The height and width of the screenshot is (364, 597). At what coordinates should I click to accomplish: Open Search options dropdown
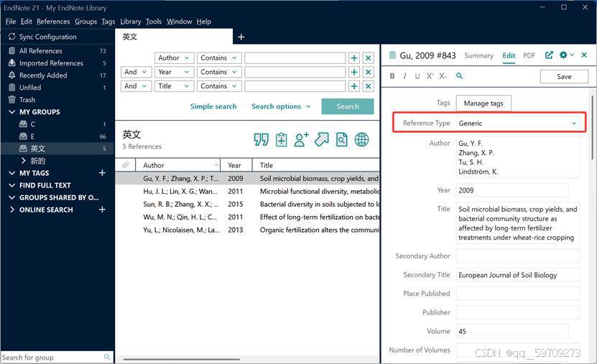[281, 106]
